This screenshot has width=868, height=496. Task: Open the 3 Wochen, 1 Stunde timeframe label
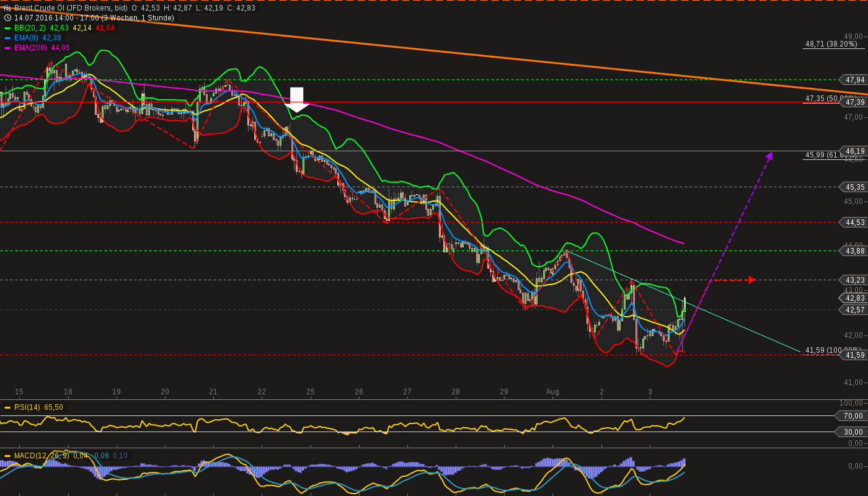point(138,18)
